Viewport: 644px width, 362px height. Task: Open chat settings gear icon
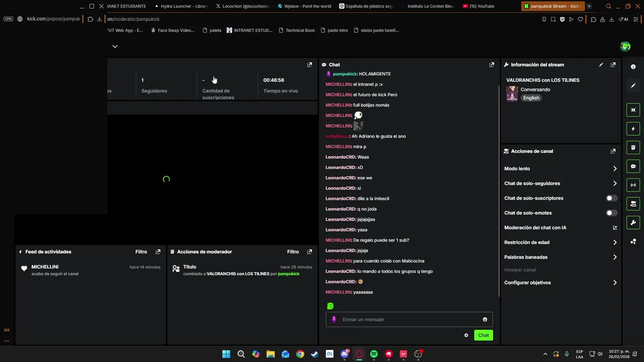(x=466, y=335)
